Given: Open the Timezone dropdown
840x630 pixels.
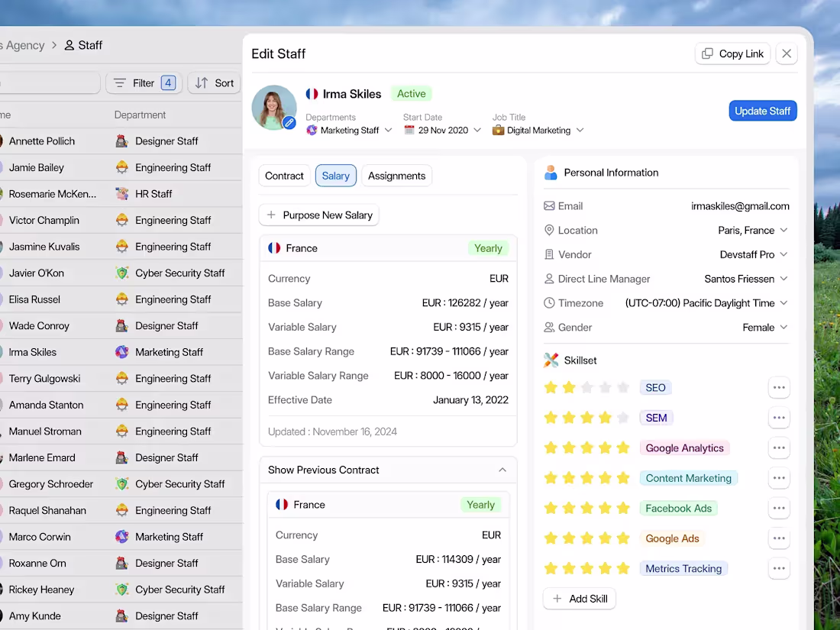Looking at the screenshot, I should click(783, 302).
